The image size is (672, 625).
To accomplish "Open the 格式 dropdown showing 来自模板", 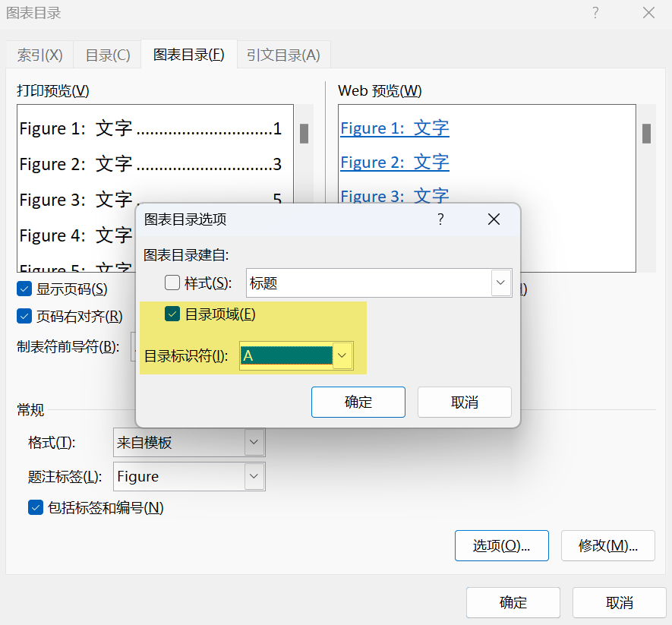I will (x=254, y=442).
